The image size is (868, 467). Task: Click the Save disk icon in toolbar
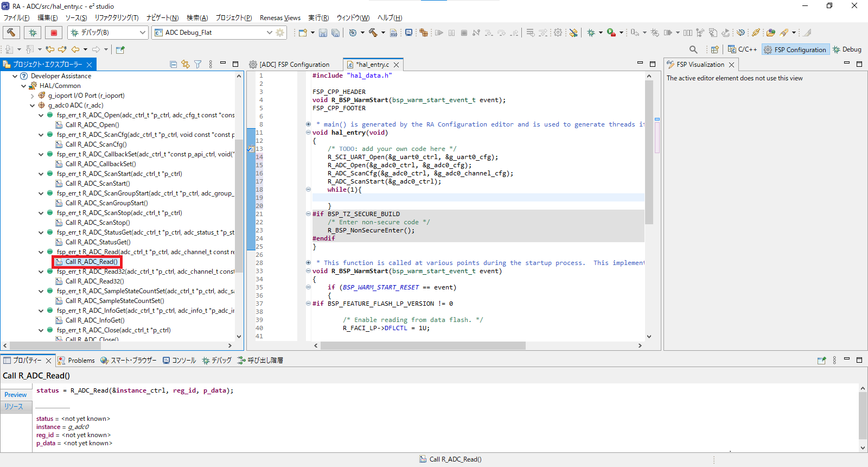pos(323,33)
